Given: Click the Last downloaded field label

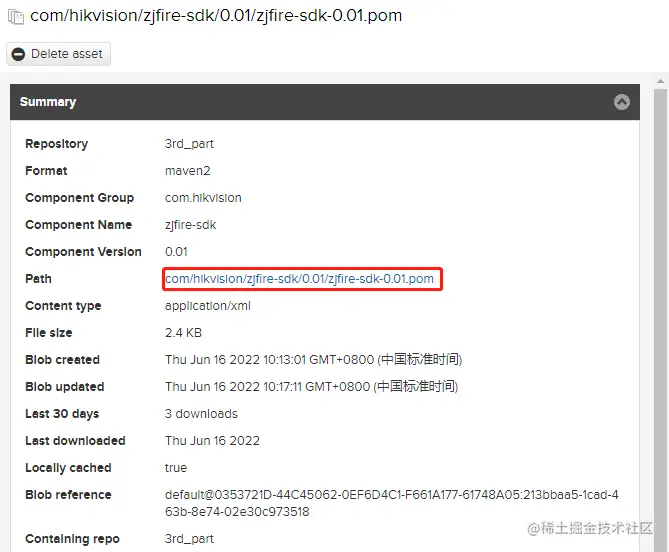Looking at the screenshot, I should pyautogui.click(x=75, y=441).
